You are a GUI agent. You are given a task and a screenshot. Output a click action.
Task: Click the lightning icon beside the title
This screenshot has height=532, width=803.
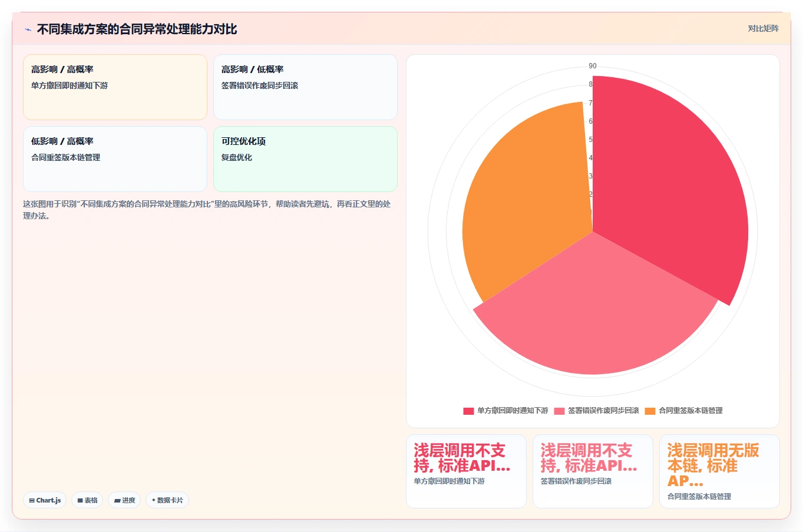point(28,29)
